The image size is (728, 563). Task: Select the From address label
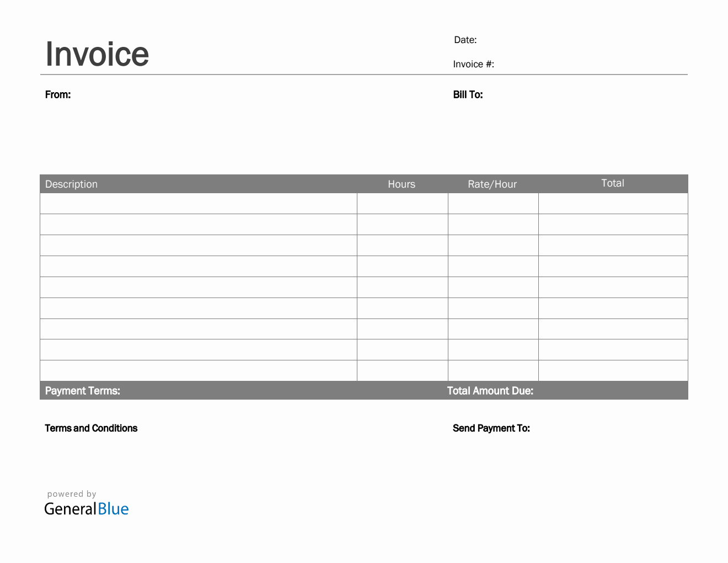pyautogui.click(x=58, y=94)
